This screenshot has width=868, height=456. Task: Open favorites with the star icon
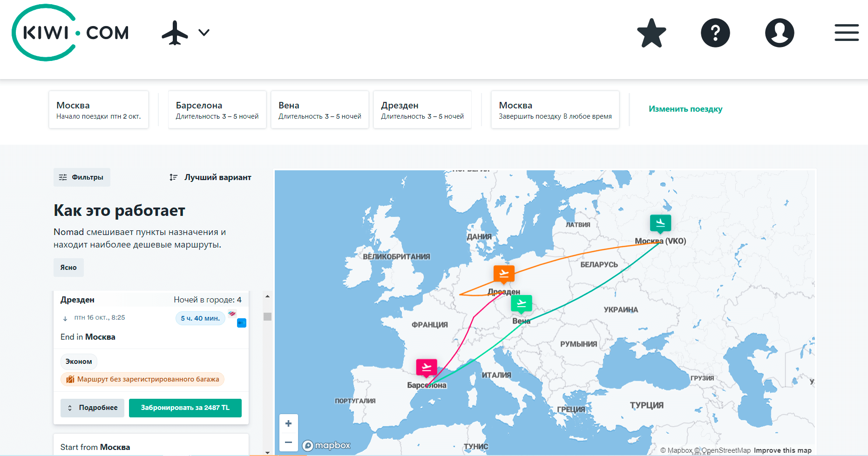click(651, 33)
